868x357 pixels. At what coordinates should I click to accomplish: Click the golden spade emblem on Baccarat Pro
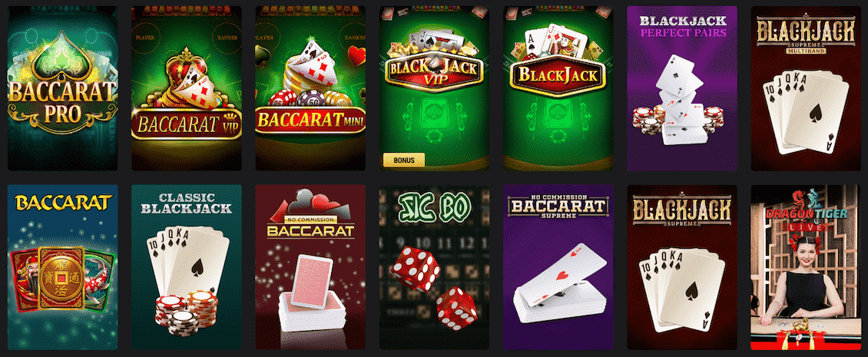(62, 57)
